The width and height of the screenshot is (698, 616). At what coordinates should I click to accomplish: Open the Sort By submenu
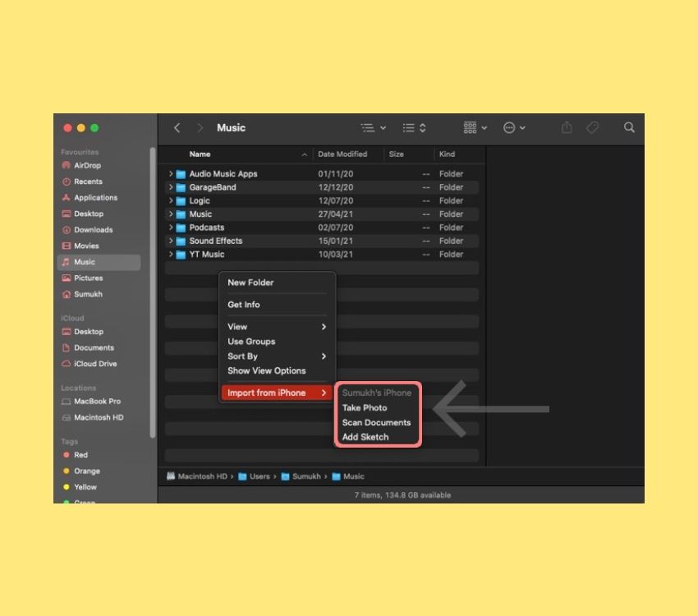tap(241, 356)
